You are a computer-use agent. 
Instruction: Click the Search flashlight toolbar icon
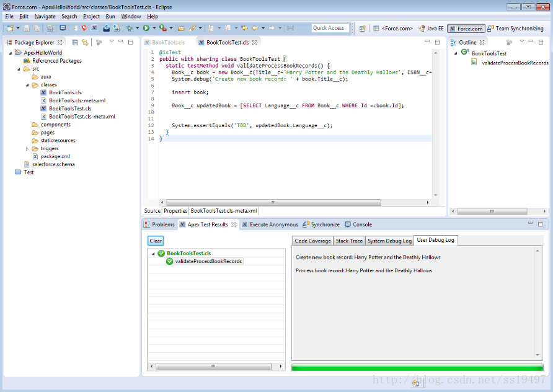192,29
